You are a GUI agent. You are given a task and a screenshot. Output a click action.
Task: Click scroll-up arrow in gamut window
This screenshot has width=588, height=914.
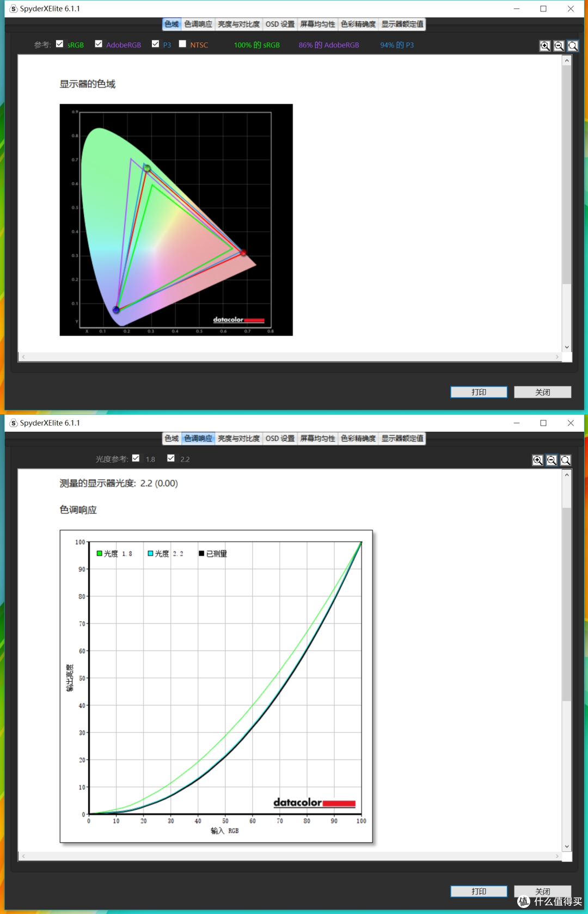tap(567, 60)
